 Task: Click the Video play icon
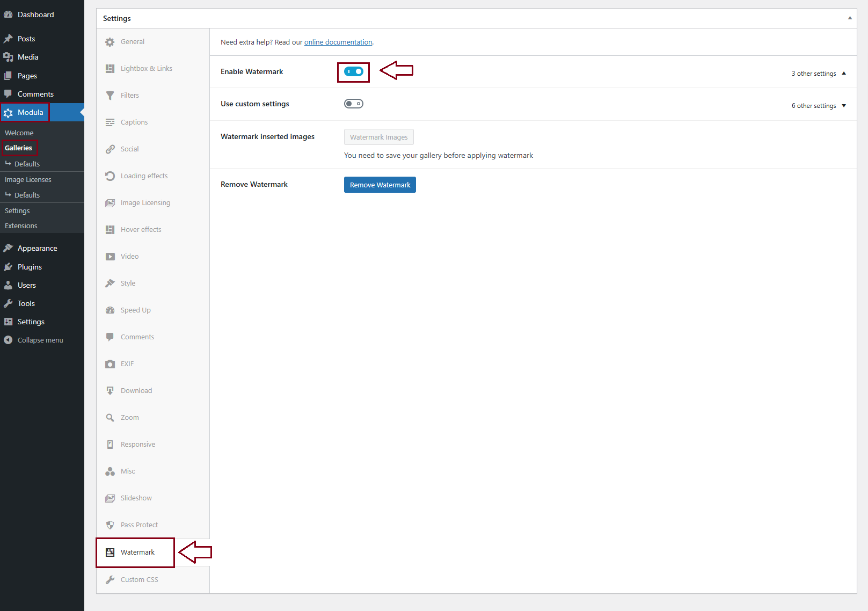point(110,257)
